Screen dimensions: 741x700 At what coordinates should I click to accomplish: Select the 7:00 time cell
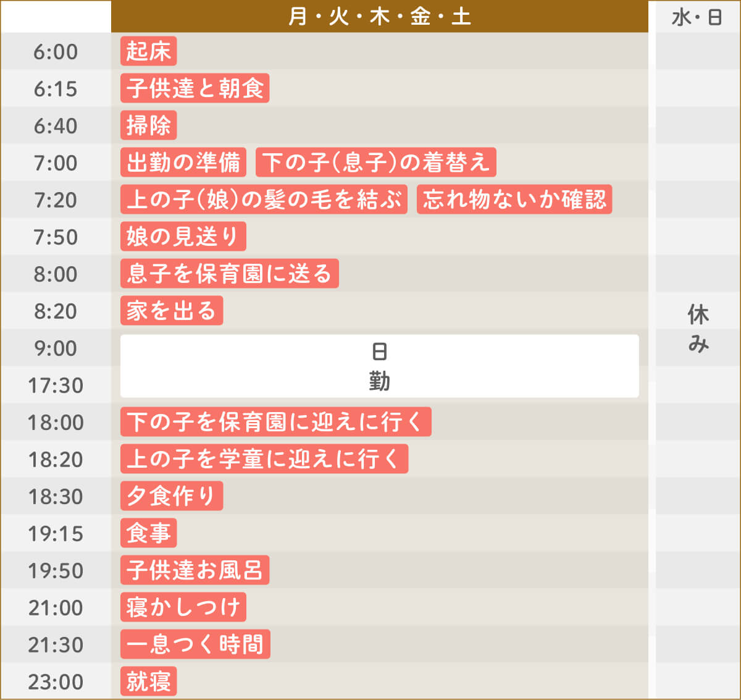pyautogui.click(x=56, y=162)
